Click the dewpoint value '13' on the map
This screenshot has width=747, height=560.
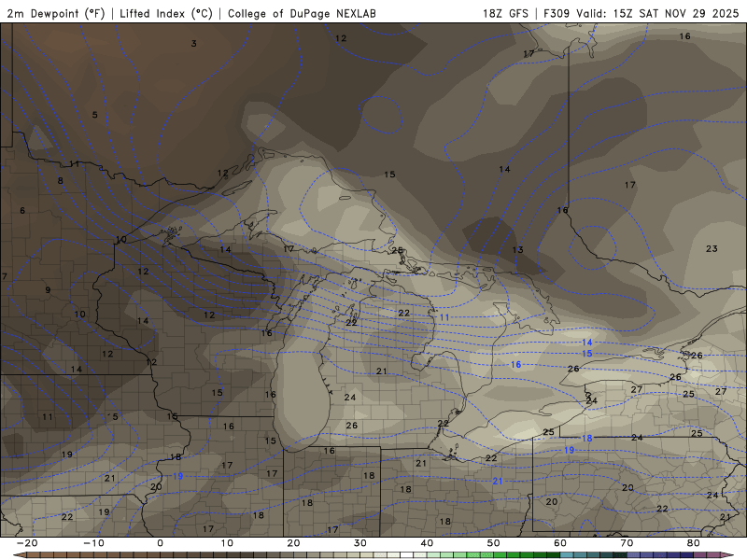[518, 250]
